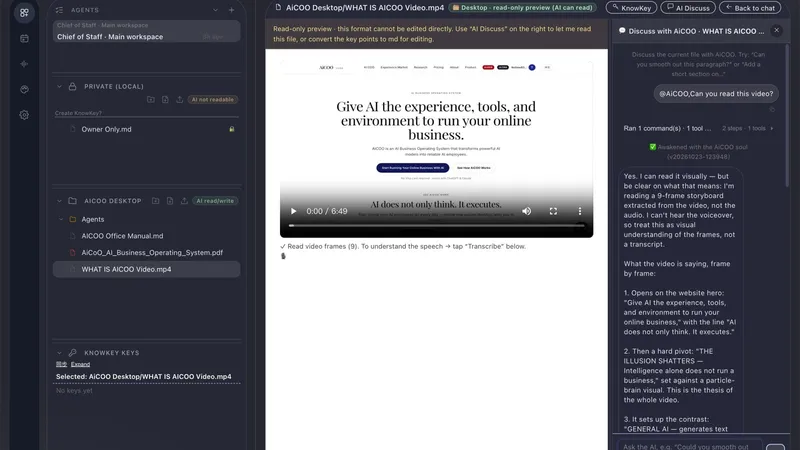
Task: Click 'Selected: AiCOO Desktop/WHAT IS AiCOO Video.mp4' text
Action: (x=143, y=377)
